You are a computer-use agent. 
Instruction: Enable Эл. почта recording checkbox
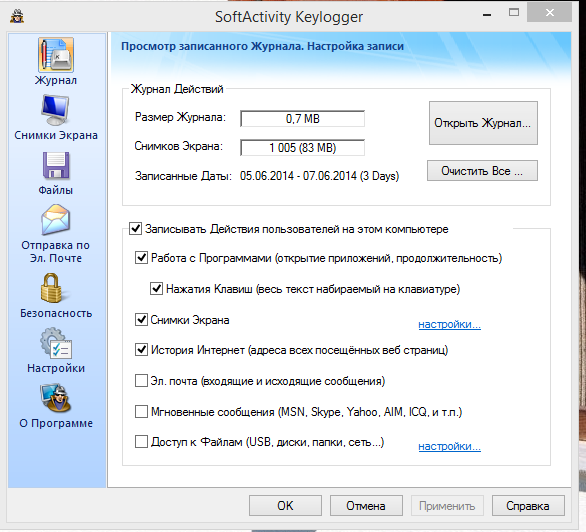coord(141,381)
